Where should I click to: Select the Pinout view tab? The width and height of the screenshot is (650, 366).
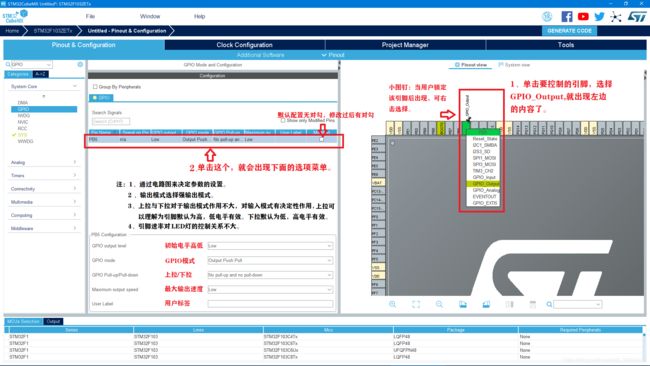click(x=471, y=65)
